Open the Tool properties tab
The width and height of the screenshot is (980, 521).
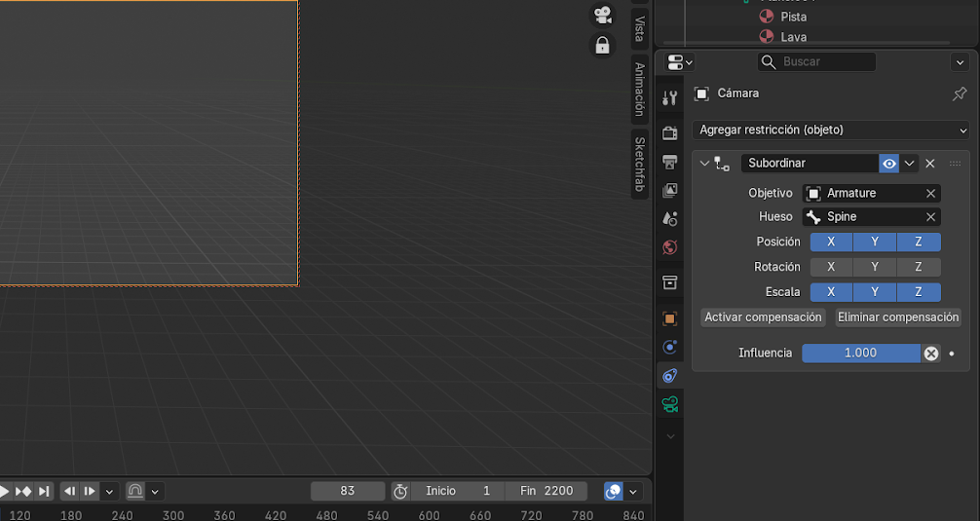pos(669,97)
